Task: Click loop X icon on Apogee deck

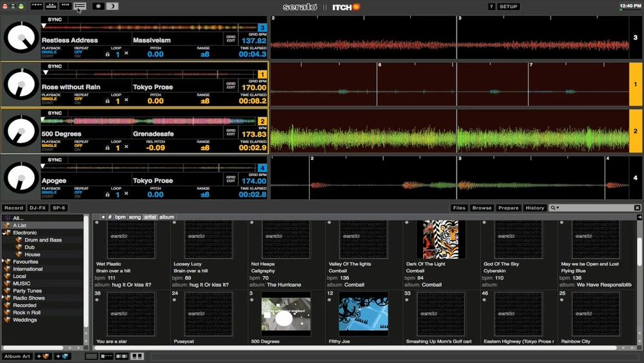Action: 126,193
